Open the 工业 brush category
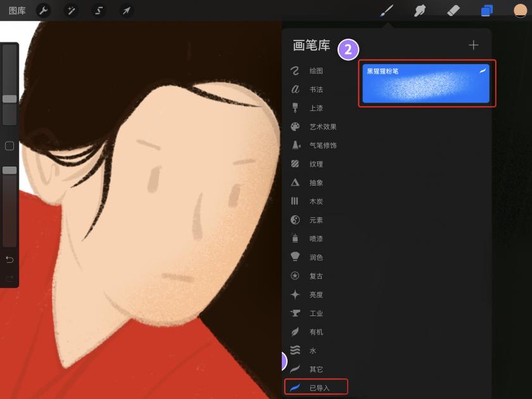The width and height of the screenshot is (532, 399). pyautogui.click(x=316, y=313)
